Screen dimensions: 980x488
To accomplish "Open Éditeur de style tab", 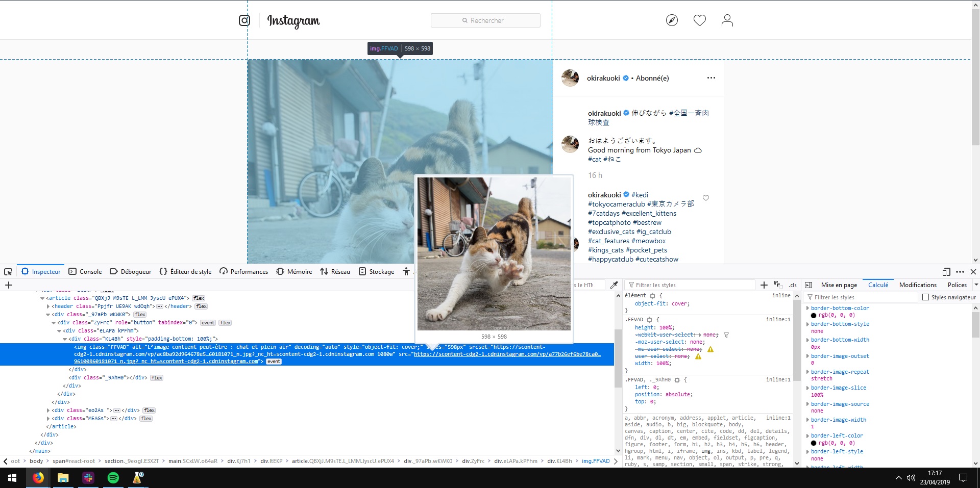I will click(186, 272).
